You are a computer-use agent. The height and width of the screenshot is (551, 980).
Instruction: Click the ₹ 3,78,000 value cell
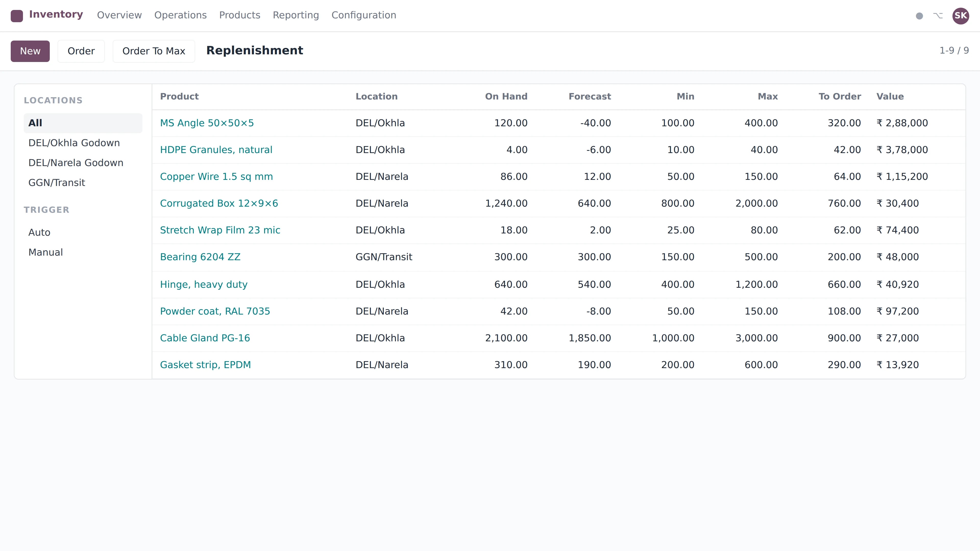(x=902, y=150)
